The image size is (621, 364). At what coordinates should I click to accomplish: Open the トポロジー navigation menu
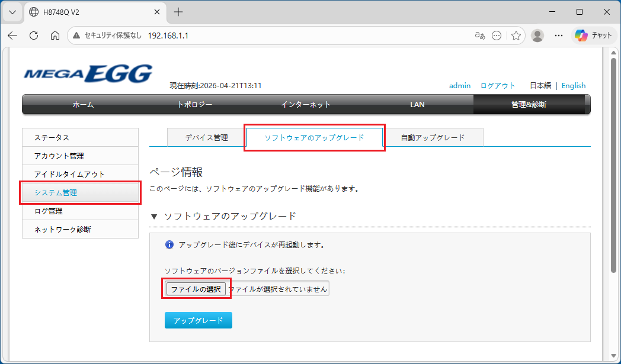pyautogui.click(x=194, y=104)
